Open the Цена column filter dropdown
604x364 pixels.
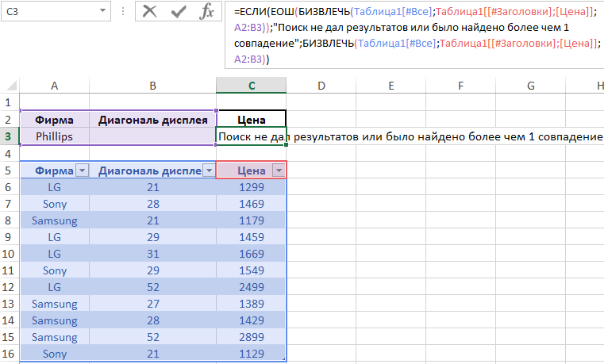coord(277,171)
